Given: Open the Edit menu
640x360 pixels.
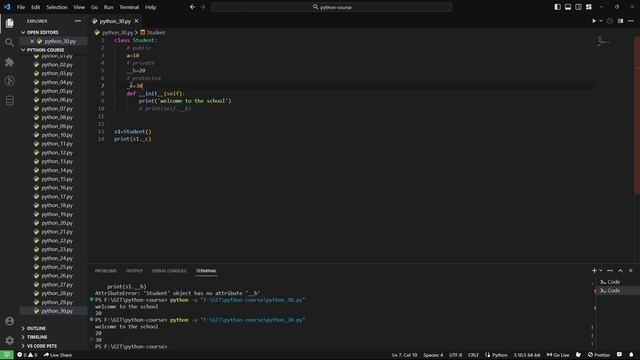Looking at the screenshot, I should click(x=36, y=7).
